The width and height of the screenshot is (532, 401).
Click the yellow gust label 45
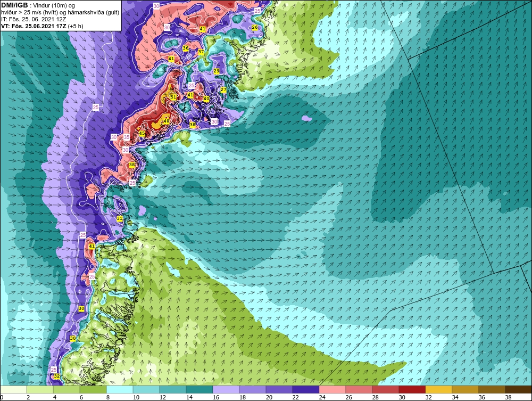(x=142, y=134)
